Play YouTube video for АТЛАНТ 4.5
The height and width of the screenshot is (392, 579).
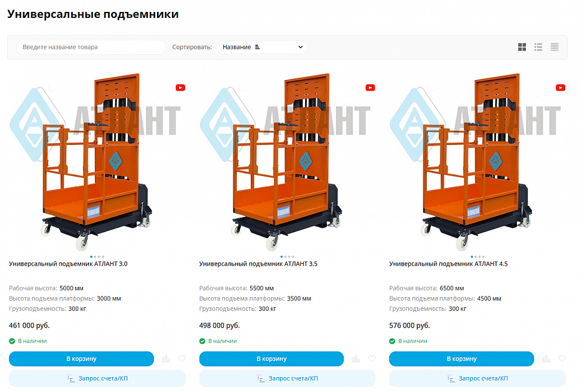click(x=560, y=88)
